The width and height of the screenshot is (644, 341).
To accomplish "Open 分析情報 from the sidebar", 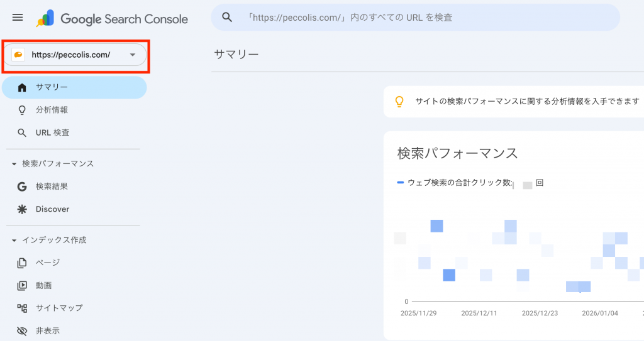I will [52, 110].
